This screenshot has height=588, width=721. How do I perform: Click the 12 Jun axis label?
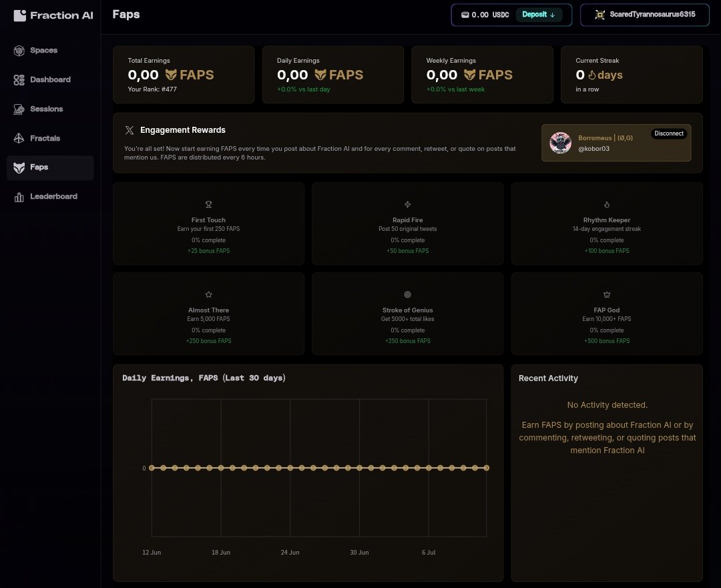(152, 553)
